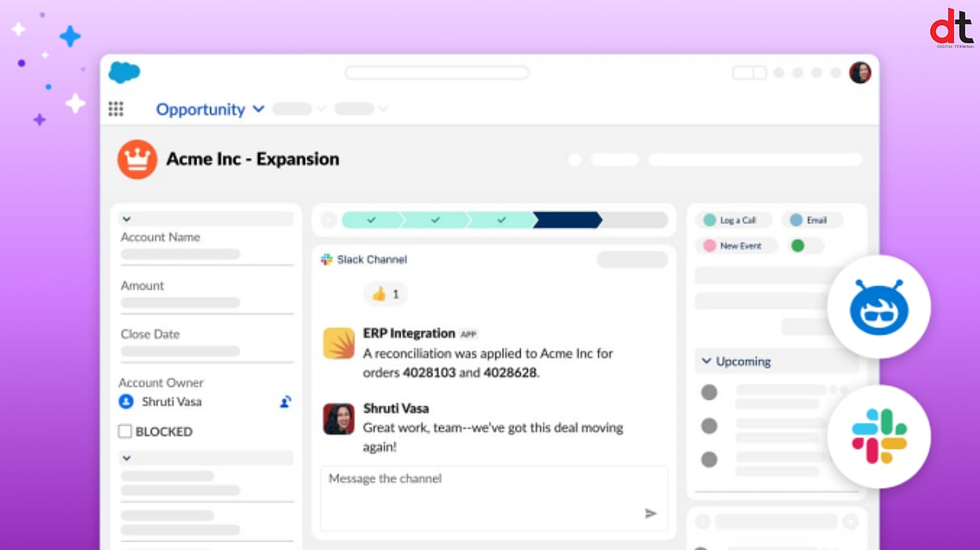Click the user avatar in top bar
Screen dimensions: 980x550
pos(860,73)
